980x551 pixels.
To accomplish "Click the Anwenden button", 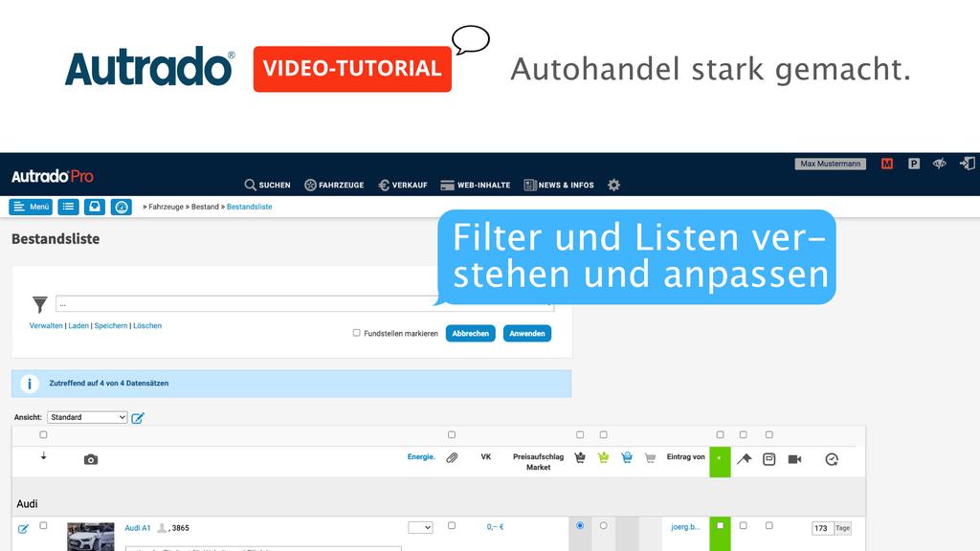I will coord(527,334).
